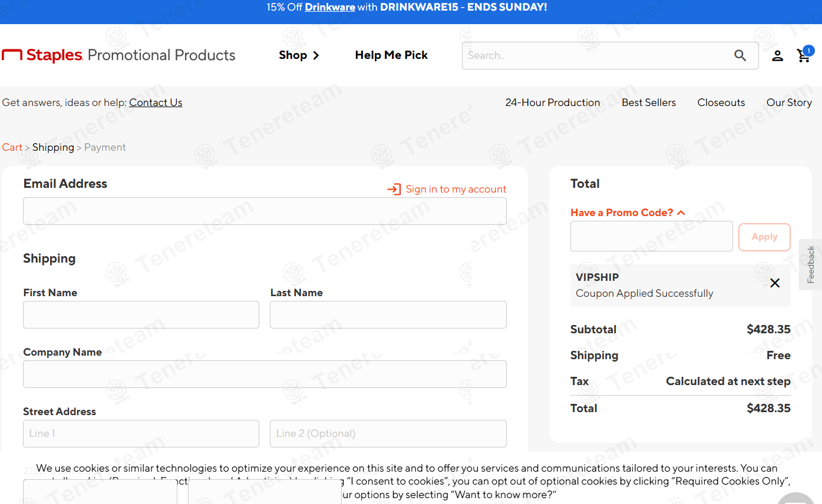Click Drinkware link in promo banner
Screen dimensions: 822x504
pos(329,7)
